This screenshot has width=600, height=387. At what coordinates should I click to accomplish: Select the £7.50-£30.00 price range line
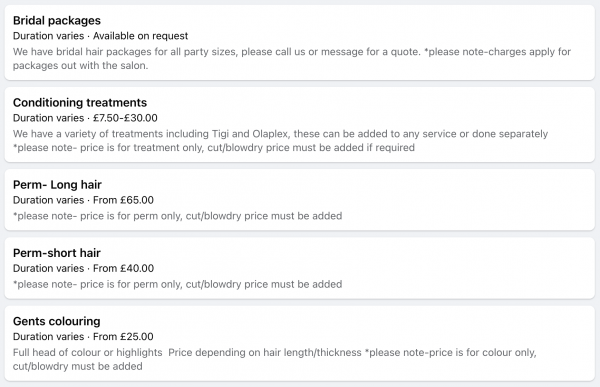point(85,118)
